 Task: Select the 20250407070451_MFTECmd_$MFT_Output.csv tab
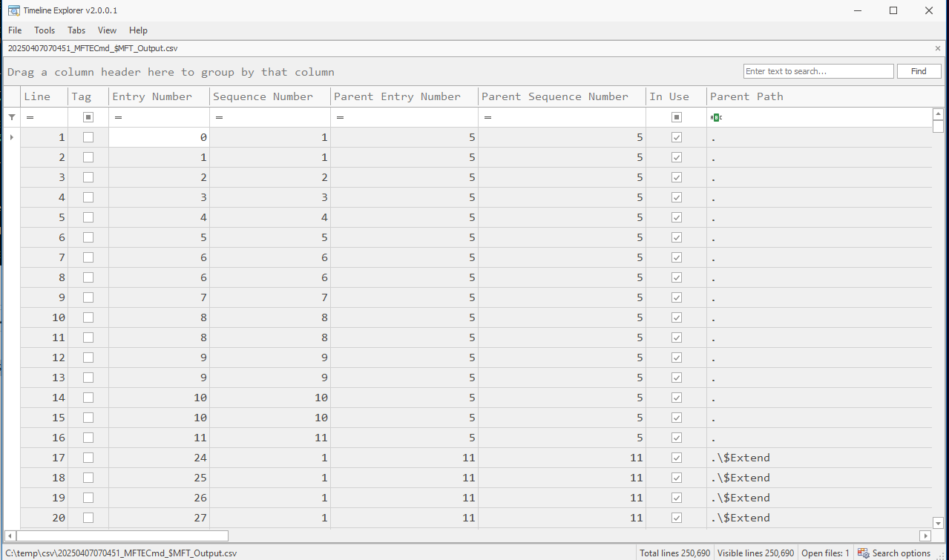tap(93, 48)
